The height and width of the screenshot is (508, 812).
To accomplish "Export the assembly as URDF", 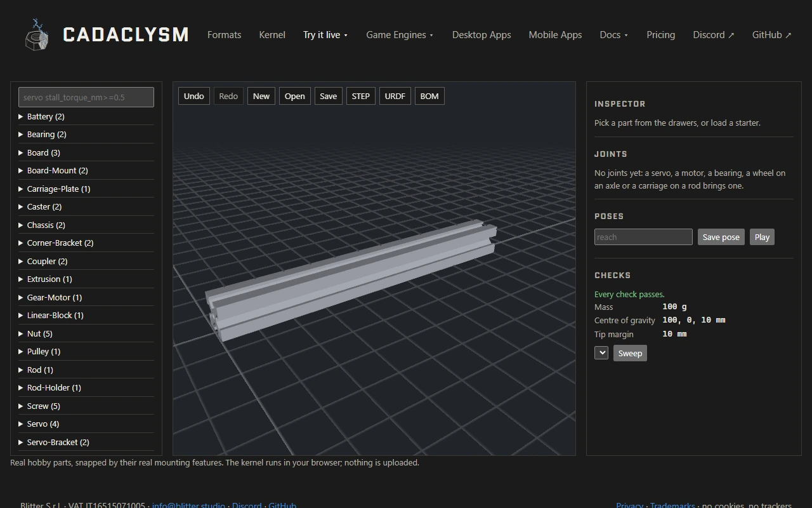I will [x=395, y=97].
